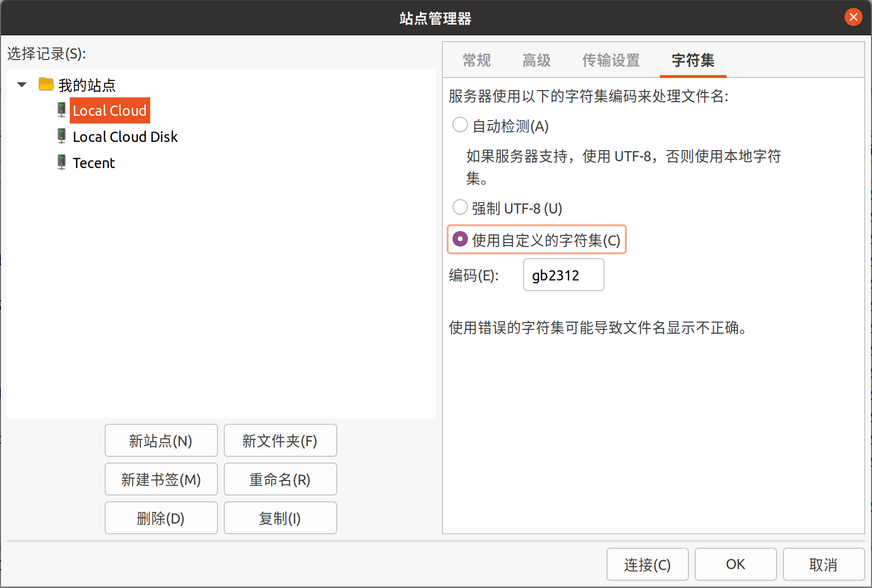The image size is (872, 588).
Task: Create a folder with 新文件夹(F)
Action: (280, 440)
